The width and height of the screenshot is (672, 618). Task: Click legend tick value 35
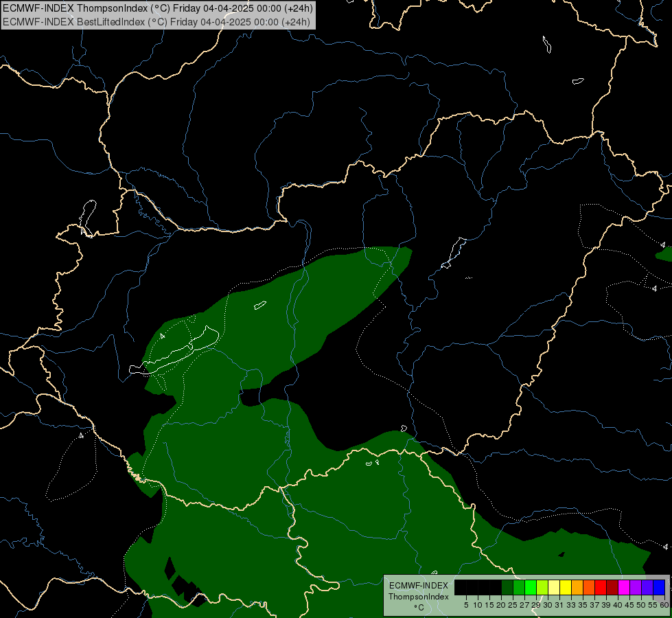coord(583,605)
